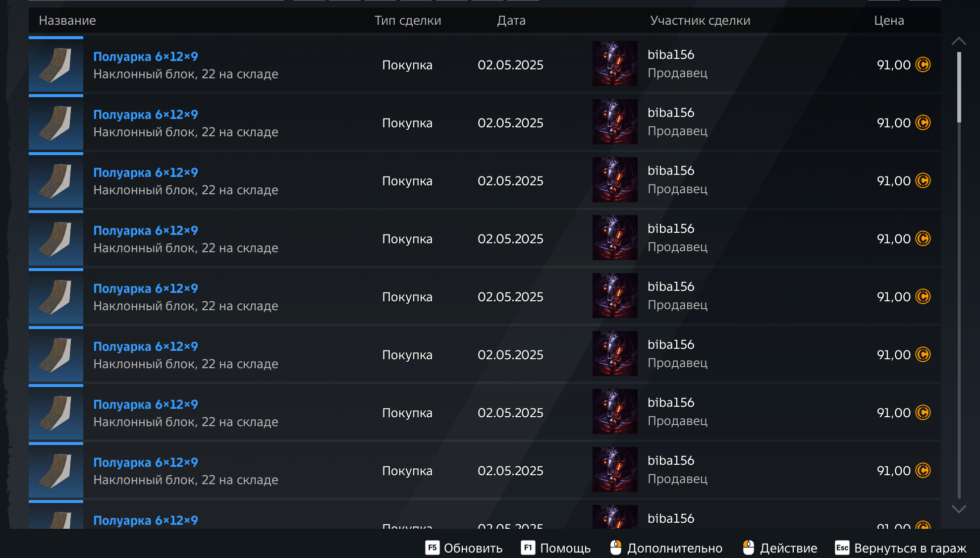Click the F5 Обновить button

tap(464, 548)
